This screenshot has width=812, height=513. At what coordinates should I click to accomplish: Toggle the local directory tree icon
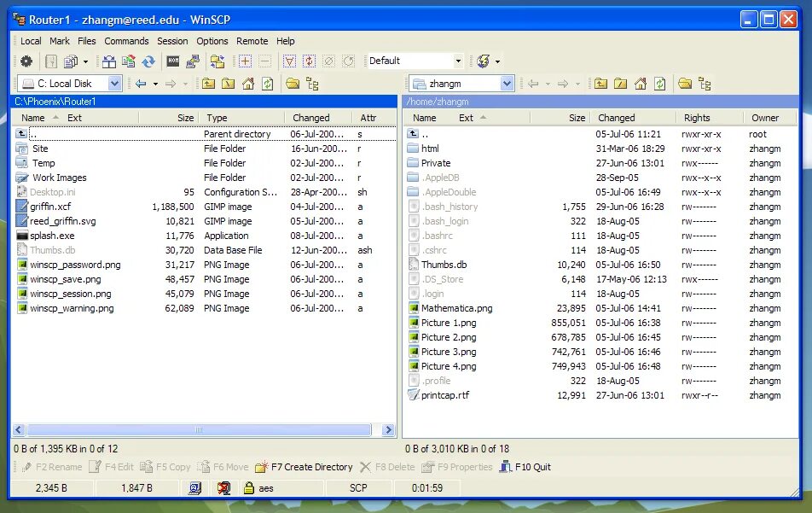(x=312, y=84)
